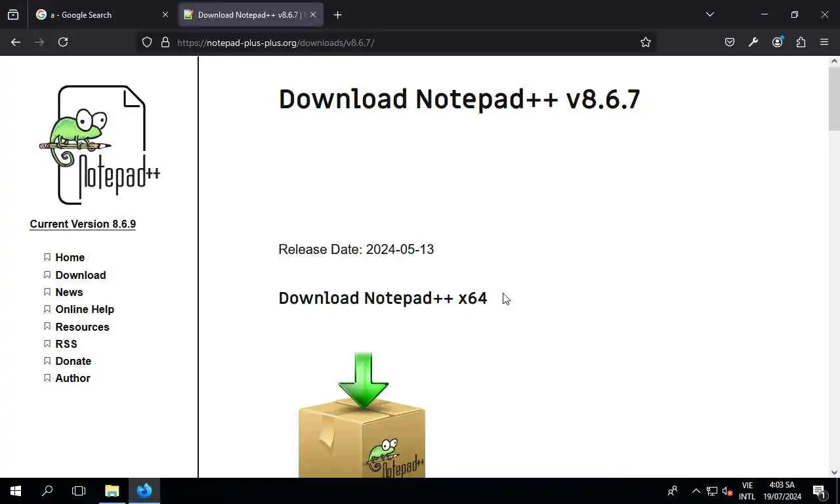Open the Donate sidebar link
Screen dimensions: 840x504
[73, 361]
